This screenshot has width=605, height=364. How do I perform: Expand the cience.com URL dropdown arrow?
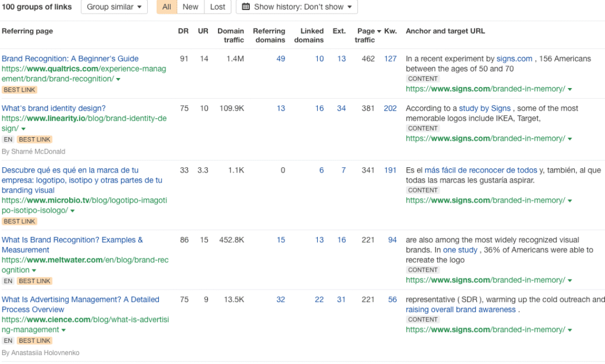point(63,330)
